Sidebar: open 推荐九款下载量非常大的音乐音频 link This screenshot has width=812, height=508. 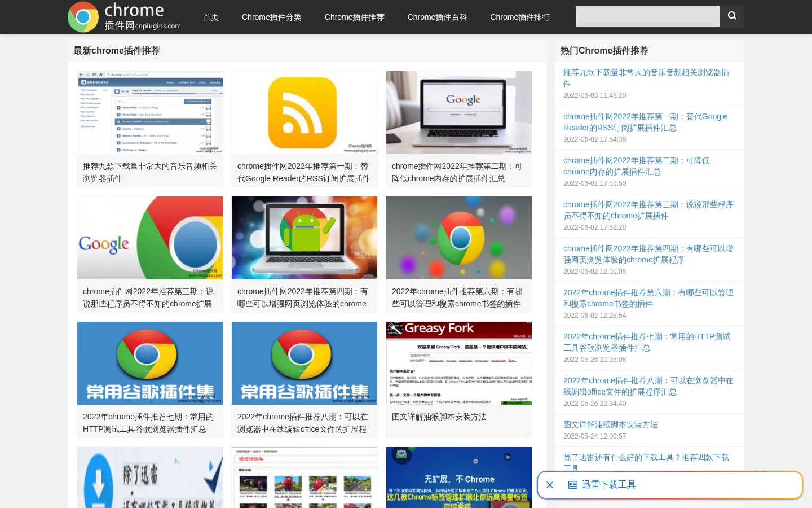[646, 78]
